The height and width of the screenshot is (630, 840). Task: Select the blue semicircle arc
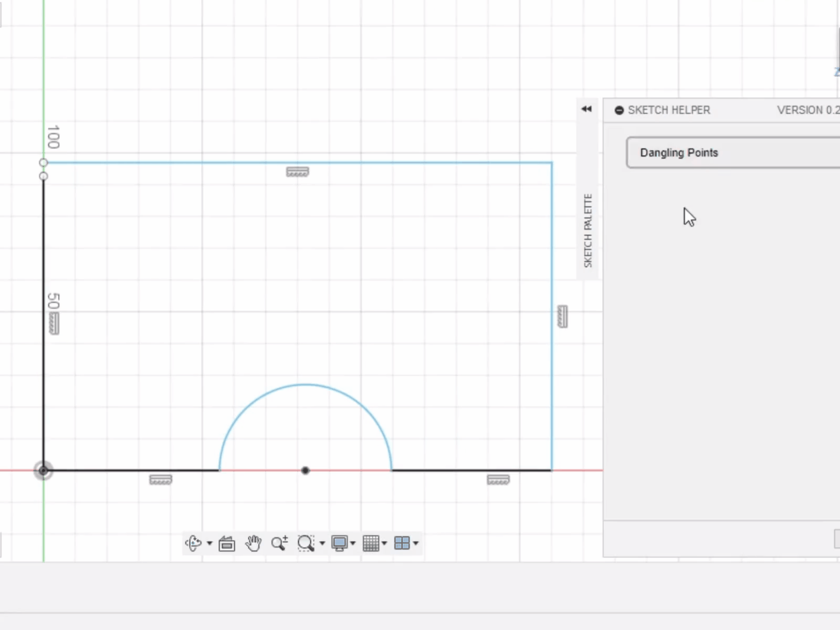coord(306,385)
